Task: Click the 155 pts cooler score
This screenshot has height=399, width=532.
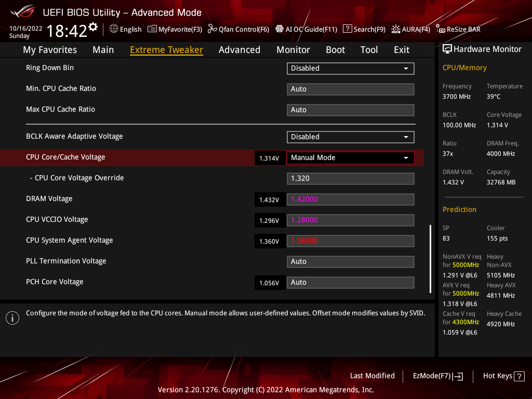Action: (497, 238)
